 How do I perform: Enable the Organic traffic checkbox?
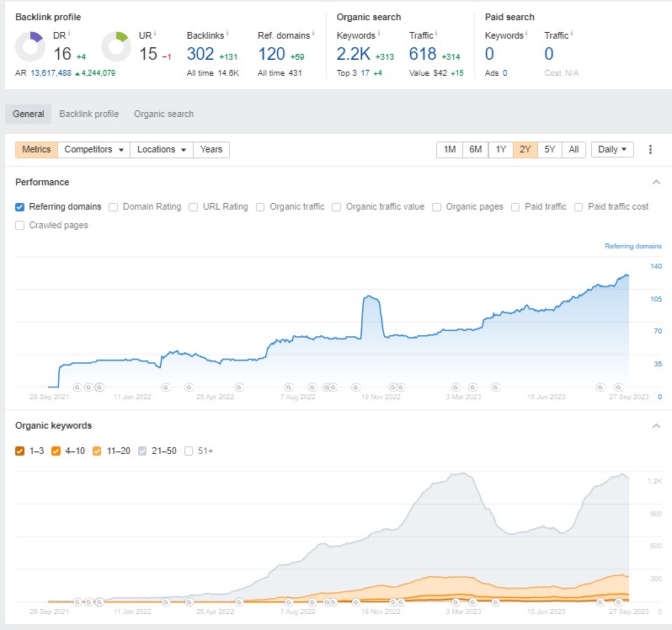click(260, 207)
